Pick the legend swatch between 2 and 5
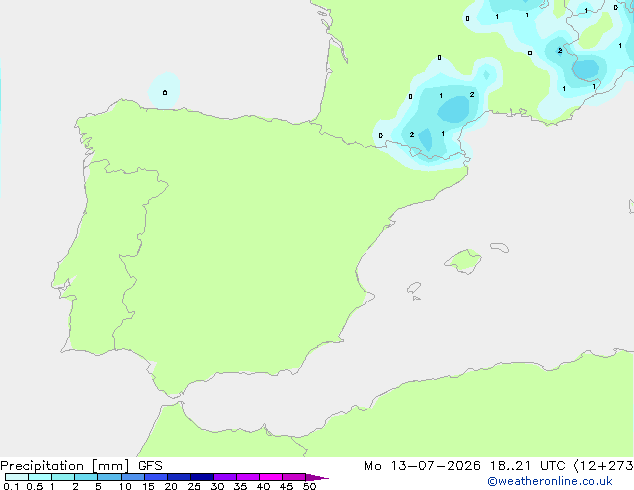Image resolution: width=634 pixels, height=490 pixels. click(86, 477)
